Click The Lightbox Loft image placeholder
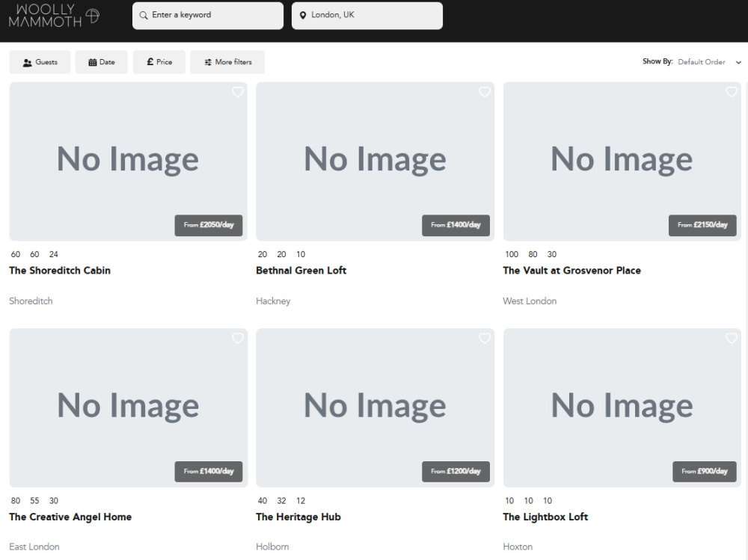 click(622, 407)
